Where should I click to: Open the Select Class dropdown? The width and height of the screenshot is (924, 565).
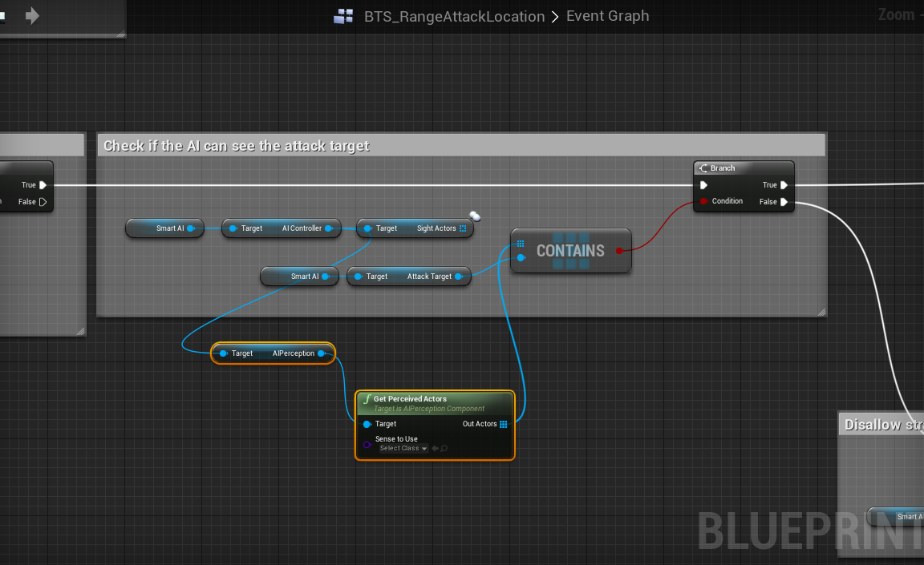coord(403,448)
